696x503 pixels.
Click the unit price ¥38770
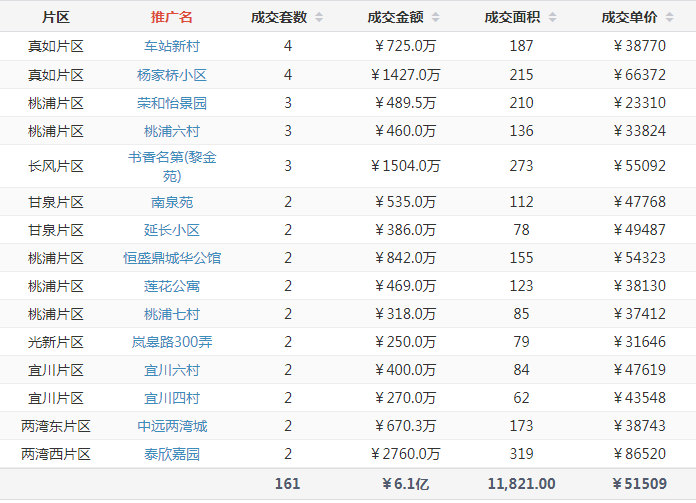pos(640,46)
